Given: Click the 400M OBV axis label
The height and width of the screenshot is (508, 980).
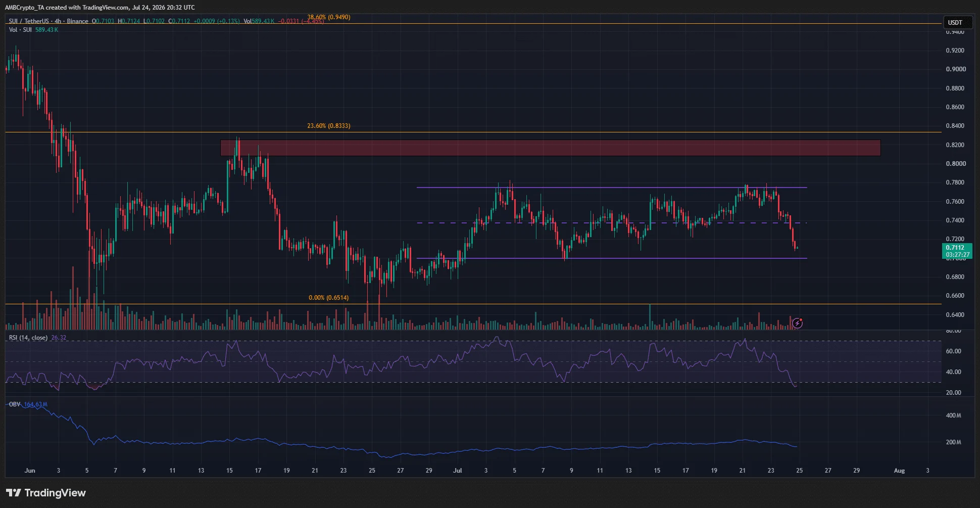Looking at the screenshot, I should [x=954, y=415].
